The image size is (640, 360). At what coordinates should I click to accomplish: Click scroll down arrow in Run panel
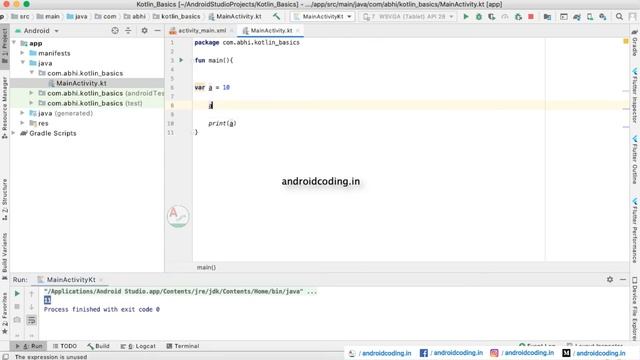(31, 307)
